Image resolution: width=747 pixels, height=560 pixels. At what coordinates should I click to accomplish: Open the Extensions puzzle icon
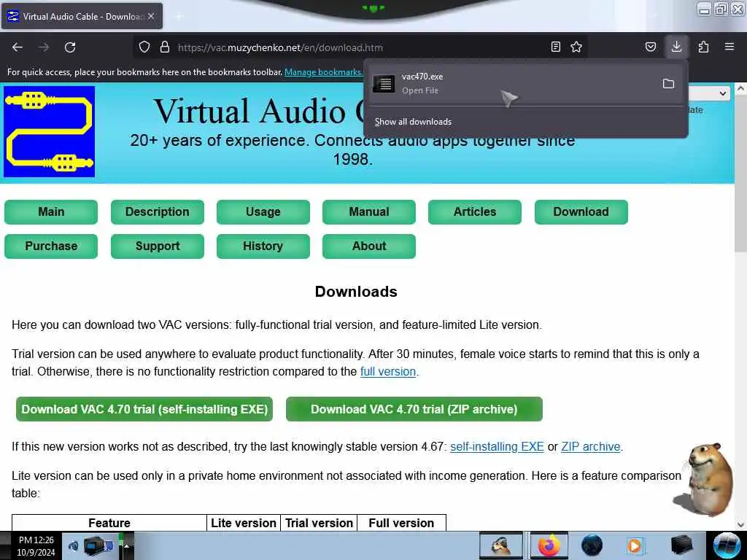pos(703,47)
